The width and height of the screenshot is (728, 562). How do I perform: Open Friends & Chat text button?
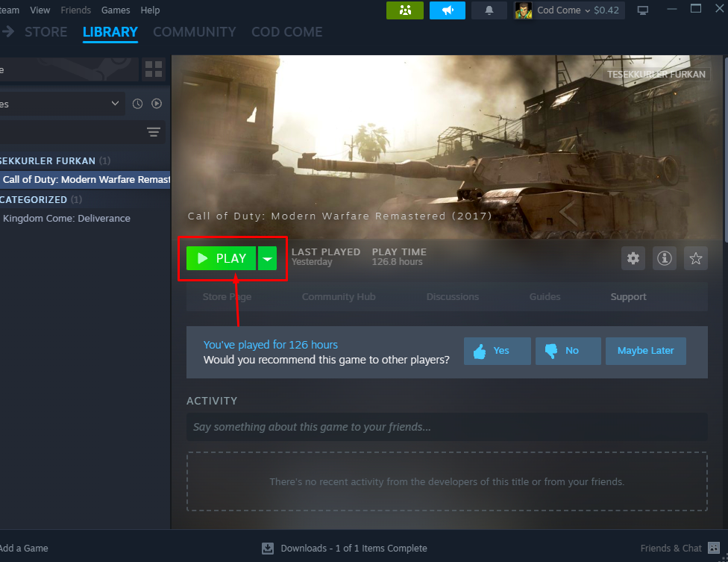tap(671, 548)
